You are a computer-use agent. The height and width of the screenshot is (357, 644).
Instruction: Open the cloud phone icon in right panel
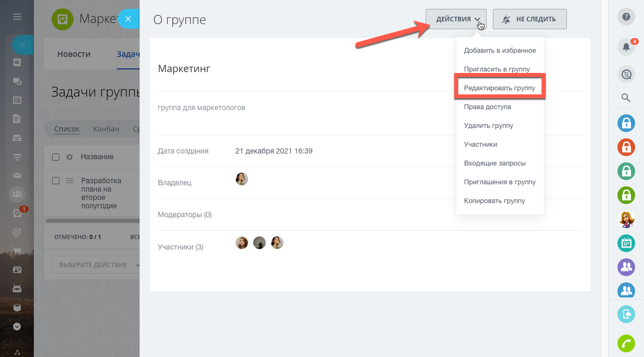[x=626, y=314]
